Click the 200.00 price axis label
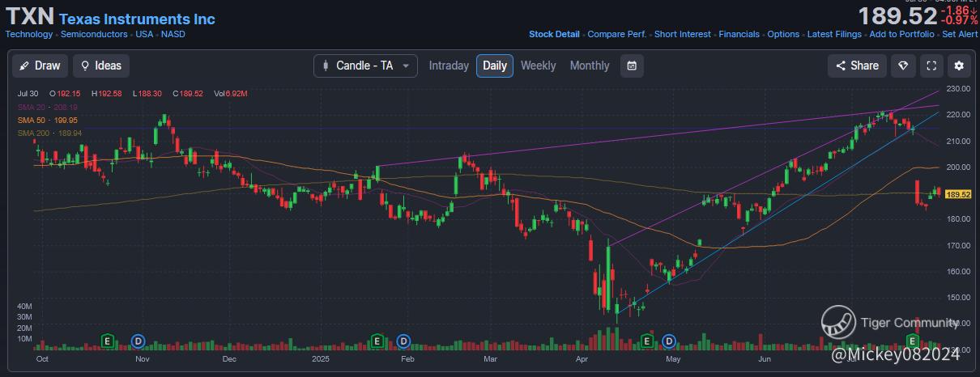This screenshot has height=377, width=980. [959, 167]
